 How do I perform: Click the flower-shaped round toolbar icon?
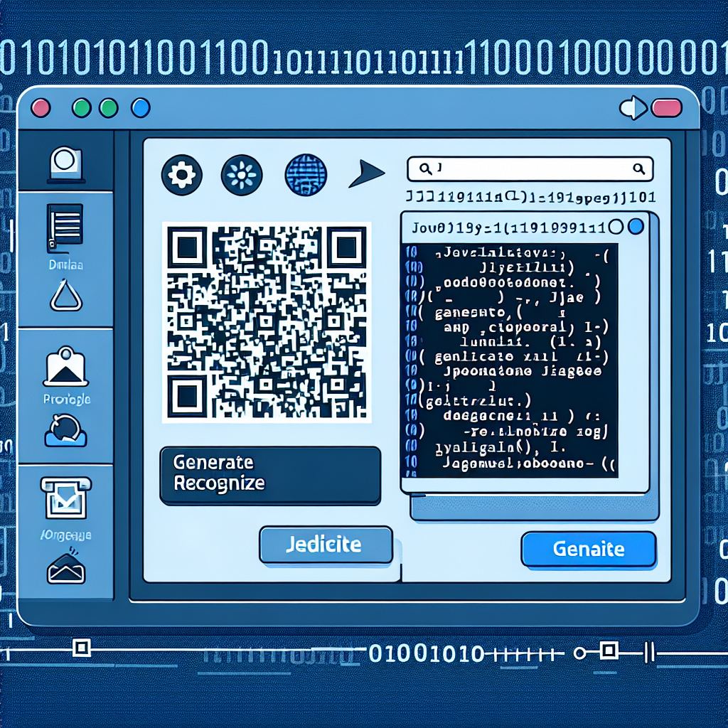click(242, 175)
